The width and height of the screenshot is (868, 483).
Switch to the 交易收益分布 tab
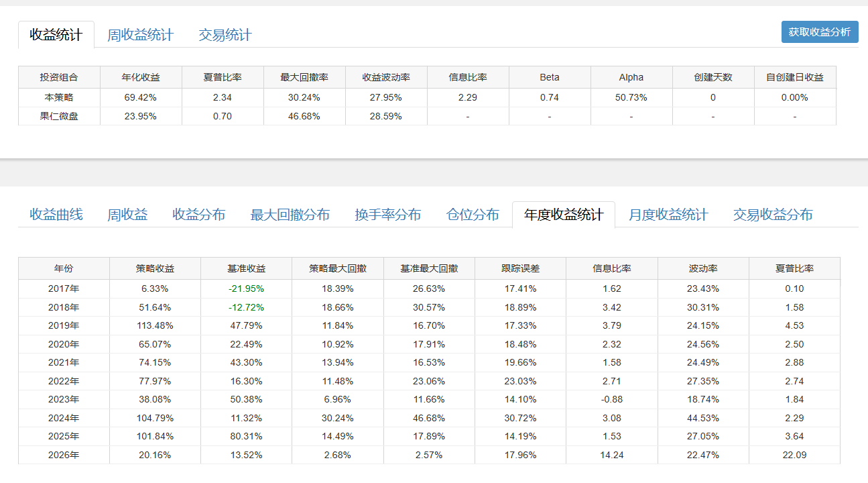(773, 215)
